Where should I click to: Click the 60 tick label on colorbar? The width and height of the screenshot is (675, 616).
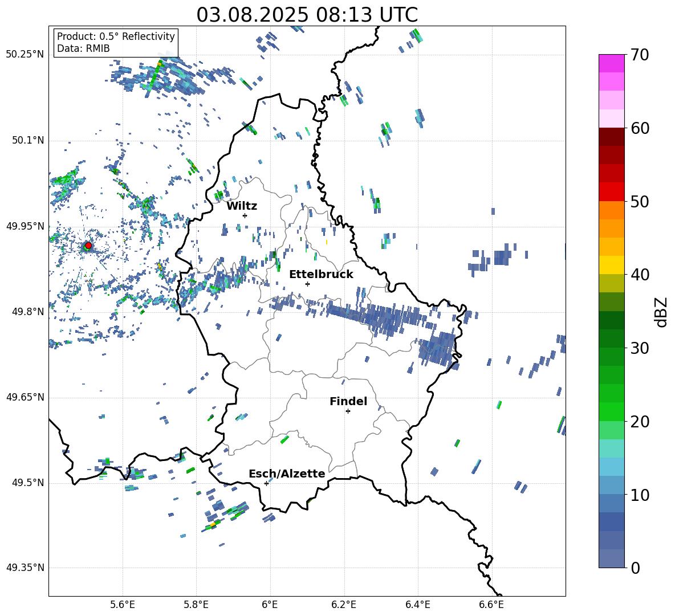coord(639,128)
